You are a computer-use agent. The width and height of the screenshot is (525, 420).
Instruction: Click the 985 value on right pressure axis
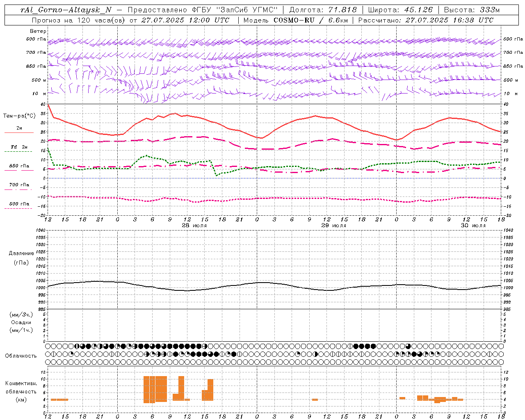[508, 309]
